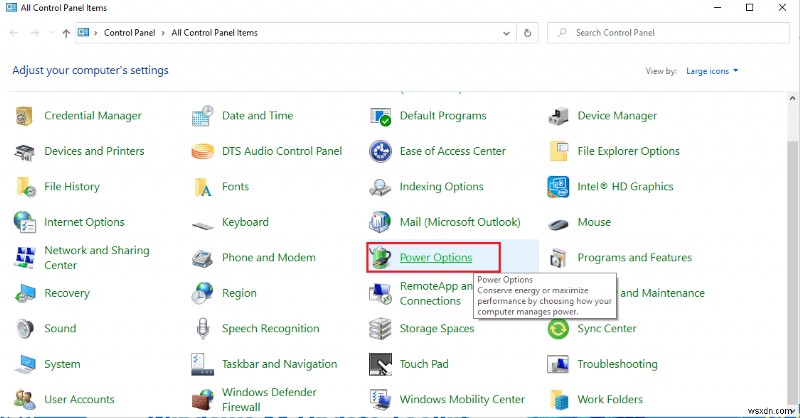
Task: Open the Devices and Printers icon
Action: pos(25,152)
